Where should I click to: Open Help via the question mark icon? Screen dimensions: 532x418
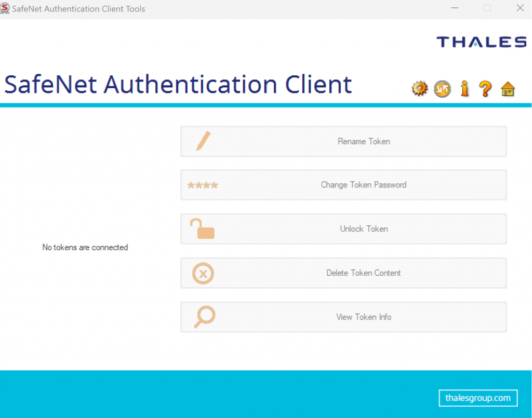pyautogui.click(x=486, y=89)
